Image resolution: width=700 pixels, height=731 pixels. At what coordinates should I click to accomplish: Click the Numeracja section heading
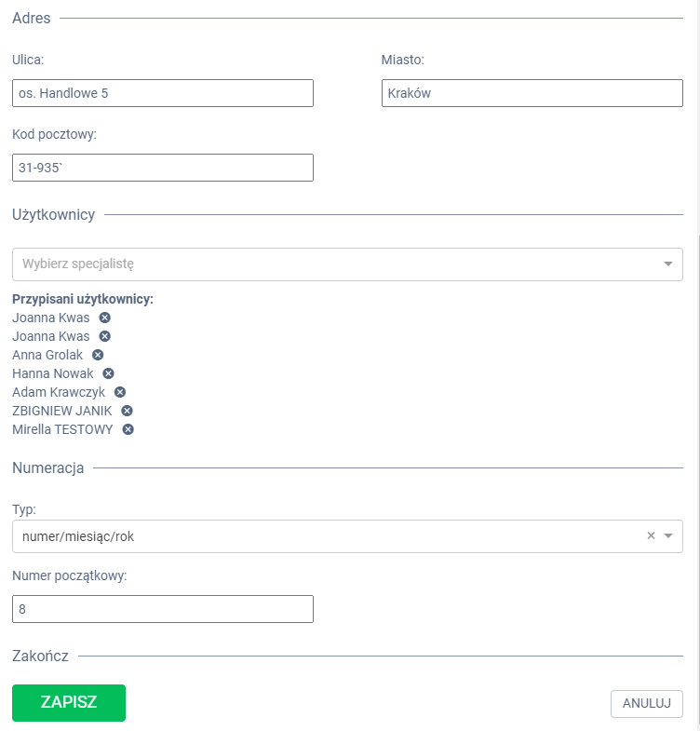click(48, 467)
